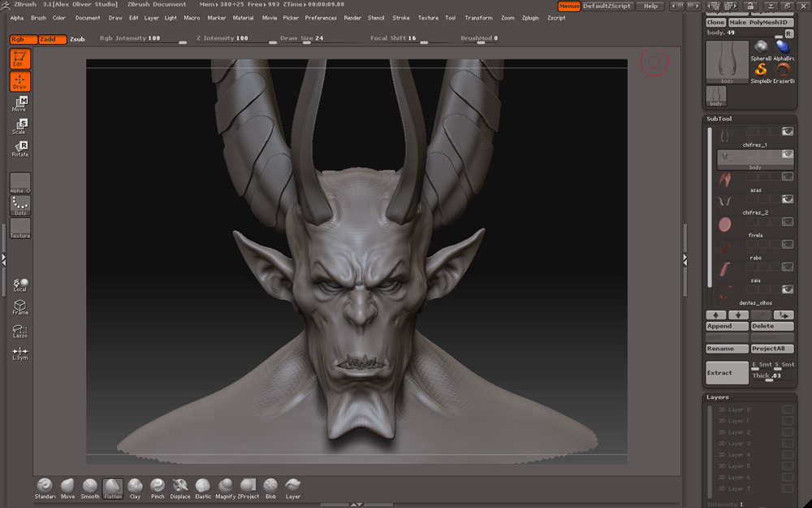This screenshot has height=508, width=812.
Task: Adjust the Draw Size slider
Action: (x=308, y=39)
